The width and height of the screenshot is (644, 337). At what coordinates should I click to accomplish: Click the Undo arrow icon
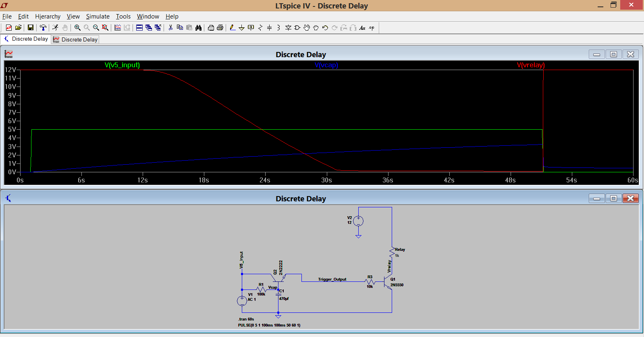click(x=325, y=28)
